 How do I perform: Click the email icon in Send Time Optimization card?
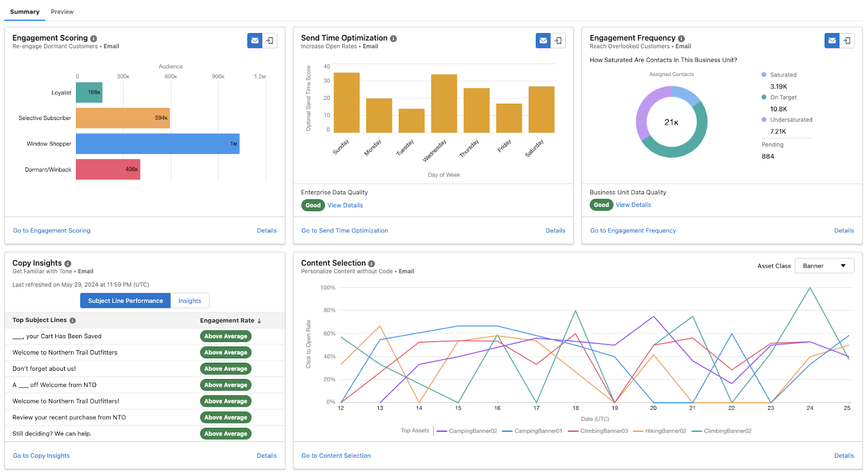coord(543,41)
